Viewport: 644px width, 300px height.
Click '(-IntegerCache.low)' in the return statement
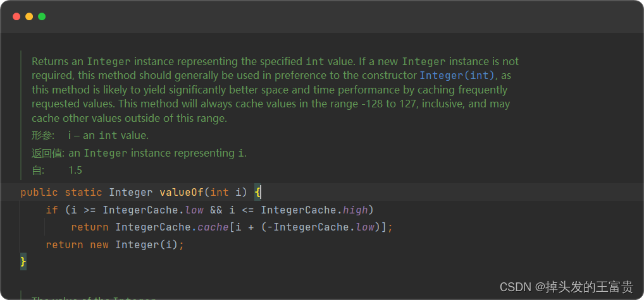[321, 227]
